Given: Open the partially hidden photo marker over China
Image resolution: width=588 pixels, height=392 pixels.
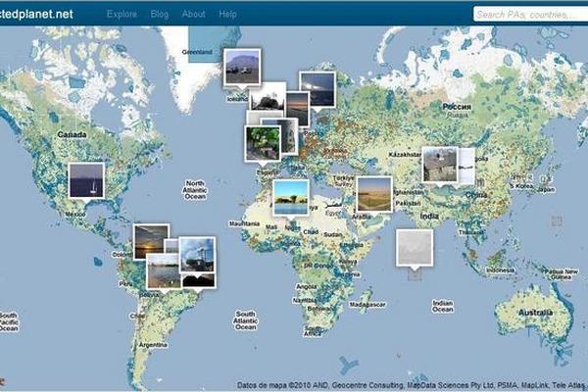Looking at the screenshot, I should [x=466, y=165].
